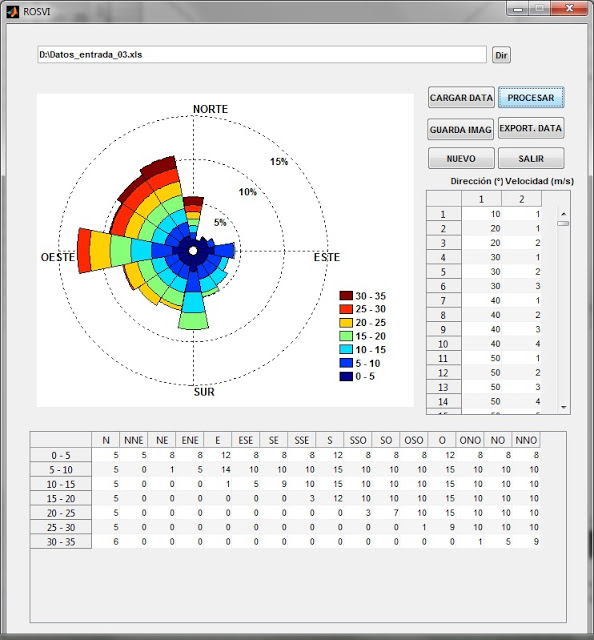Select column header 1 in the direction table
This screenshot has height=640, width=594.
pyautogui.click(x=481, y=199)
